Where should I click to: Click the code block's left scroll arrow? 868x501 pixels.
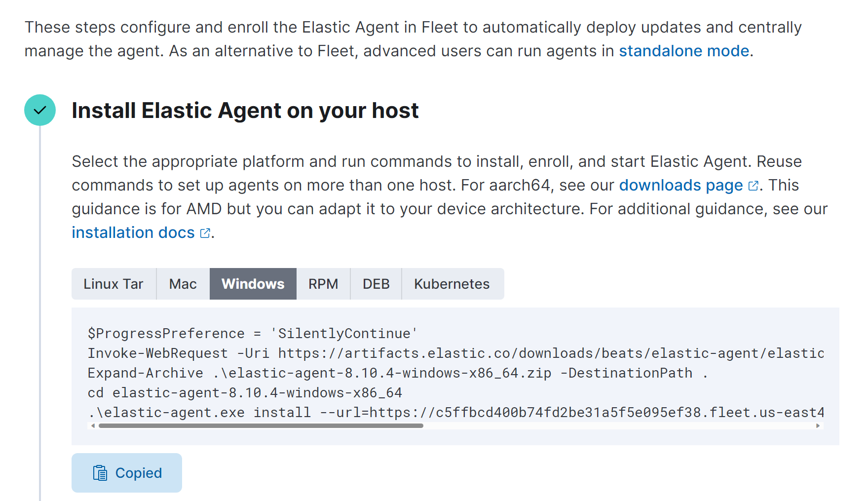[93, 425]
